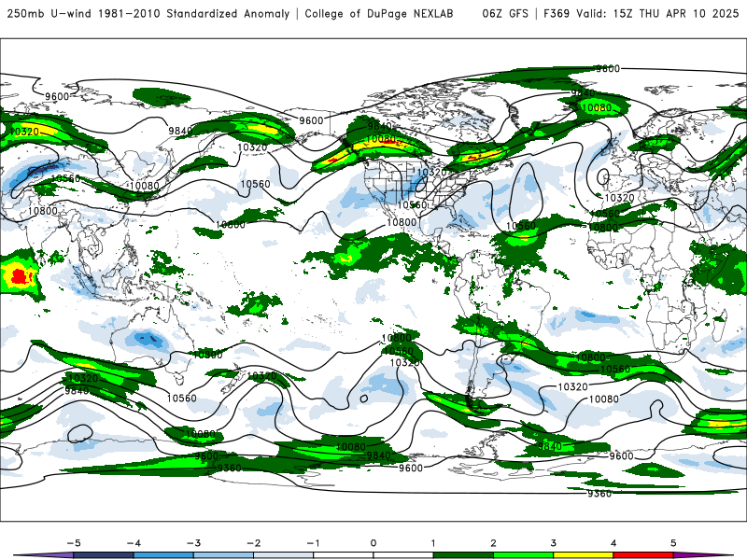This screenshot has height=560, width=747.
Task: Click the "1" colorbar label
Action: (433, 543)
